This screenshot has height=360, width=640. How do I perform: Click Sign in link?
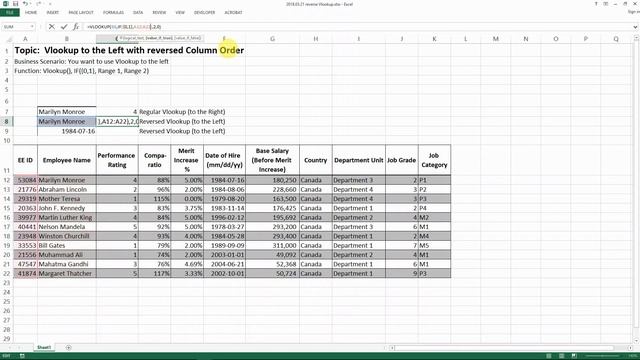point(633,12)
